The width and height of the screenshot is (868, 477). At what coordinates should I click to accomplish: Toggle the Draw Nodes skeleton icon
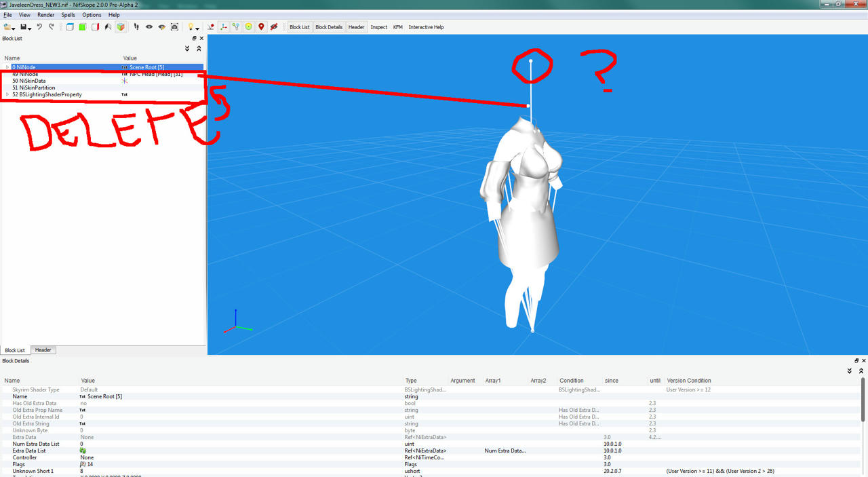[236, 27]
